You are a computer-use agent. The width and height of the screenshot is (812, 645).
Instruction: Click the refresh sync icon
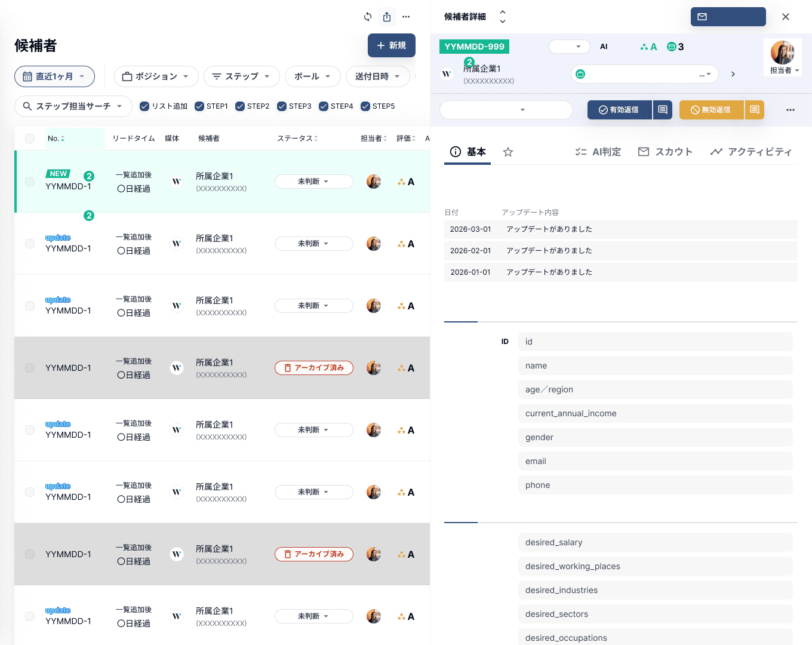[x=368, y=17]
